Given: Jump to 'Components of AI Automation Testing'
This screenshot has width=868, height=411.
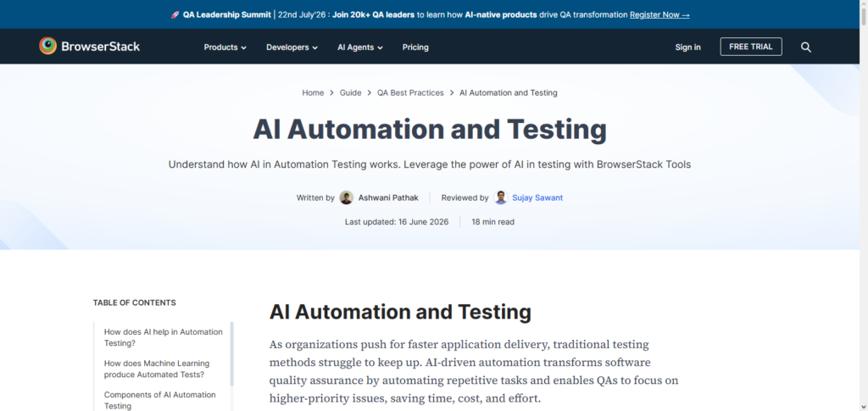Looking at the screenshot, I should [x=160, y=401].
